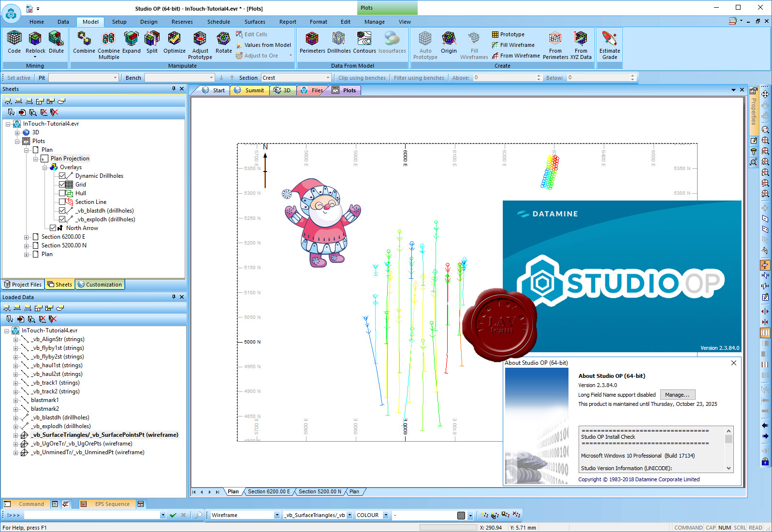Switch to the 3D window tab
The width and height of the screenshot is (772, 532).
point(282,90)
